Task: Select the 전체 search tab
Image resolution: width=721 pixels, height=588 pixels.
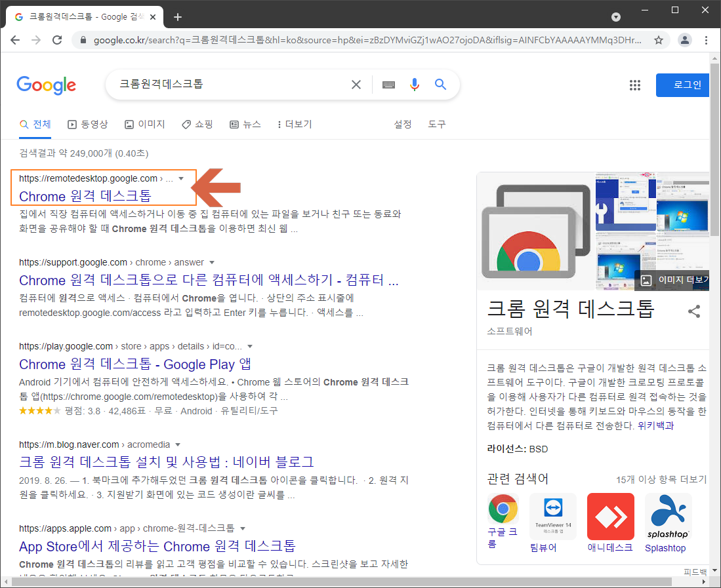Action: (x=35, y=124)
